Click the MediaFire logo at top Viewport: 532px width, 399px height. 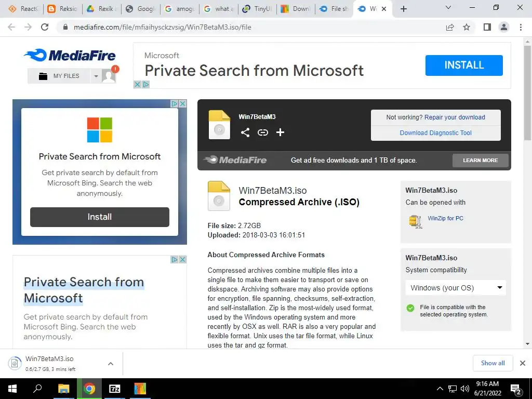[70, 55]
